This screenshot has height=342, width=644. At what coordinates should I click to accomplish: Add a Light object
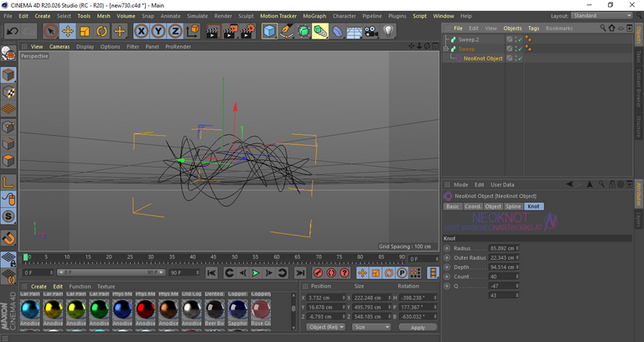tap(388, 31)
